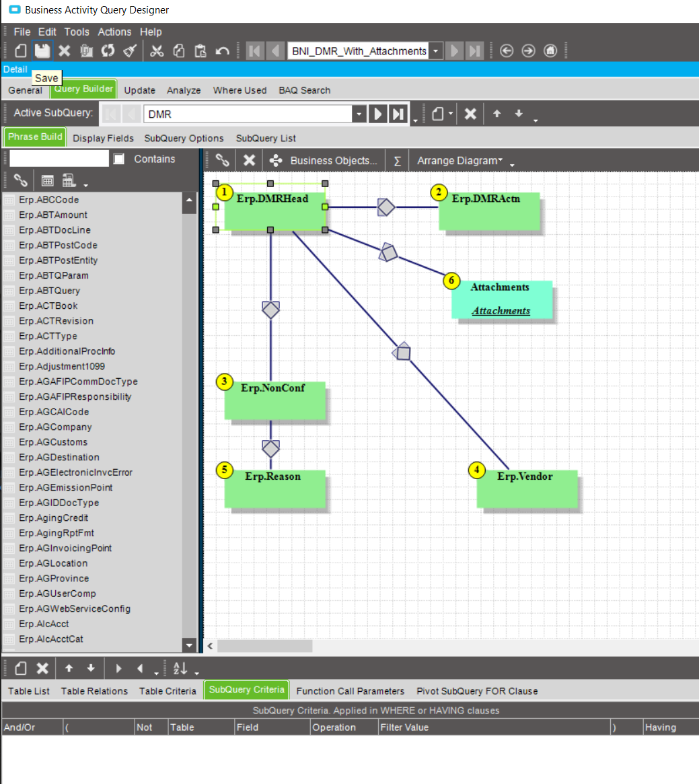Click the Undo arrow icon
This screenshot has width=699, height=784.
tap(223, 51)
